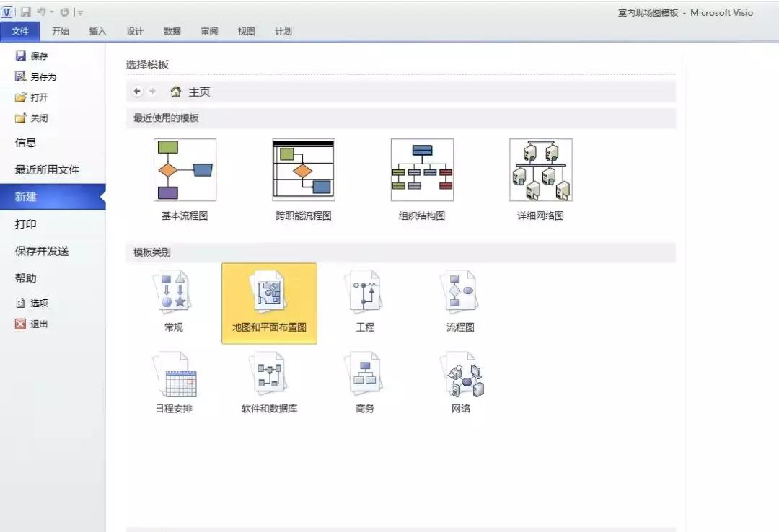
Task: Click 关闭 (Close) in the File sidebar
Action: (x=36, y=118)
